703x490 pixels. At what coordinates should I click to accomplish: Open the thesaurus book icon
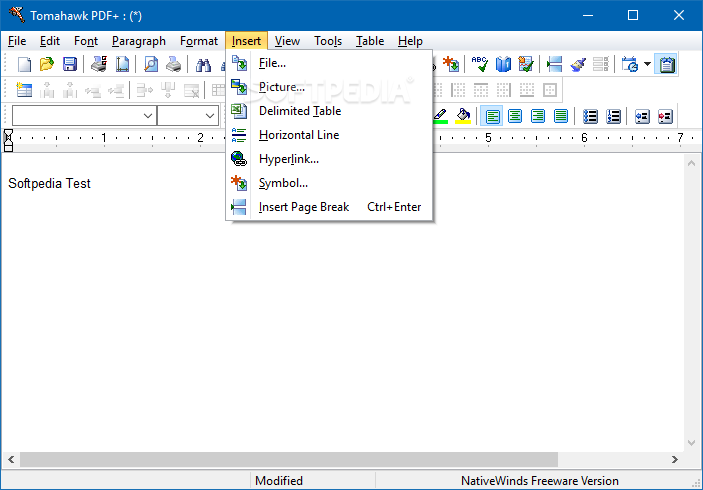[x=503, y=65]
